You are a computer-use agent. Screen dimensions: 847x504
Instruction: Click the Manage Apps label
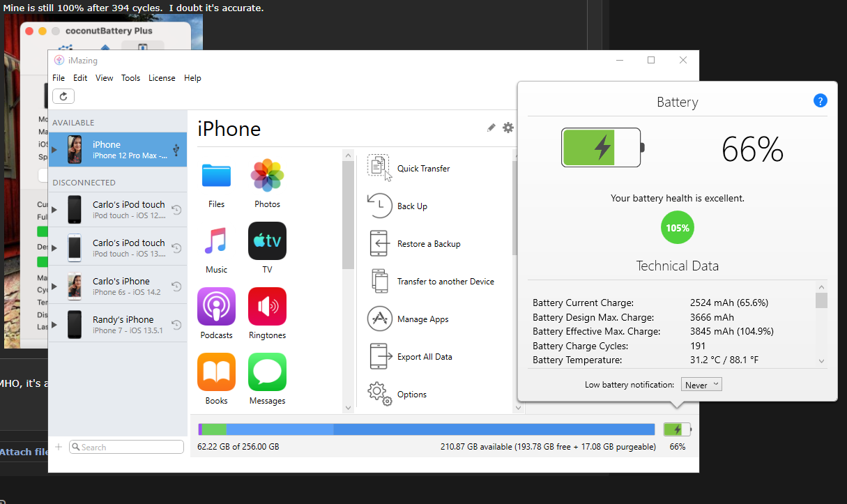423,319
